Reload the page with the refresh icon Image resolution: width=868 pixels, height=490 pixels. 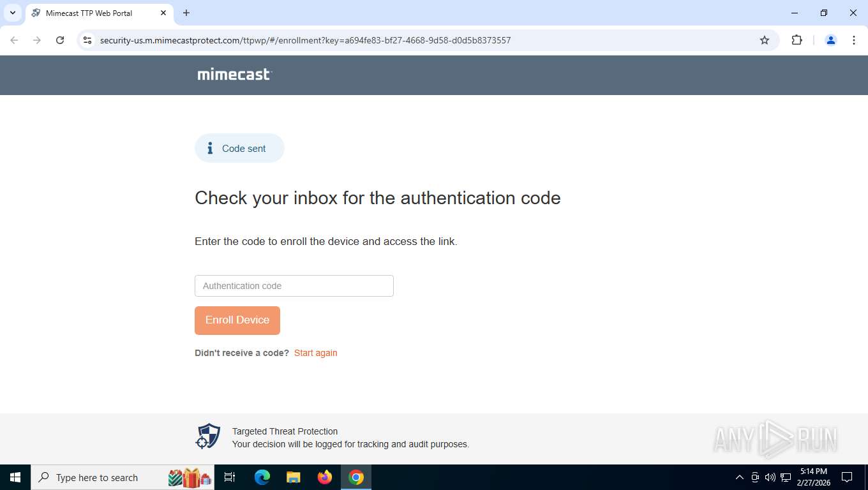(60, 40)
